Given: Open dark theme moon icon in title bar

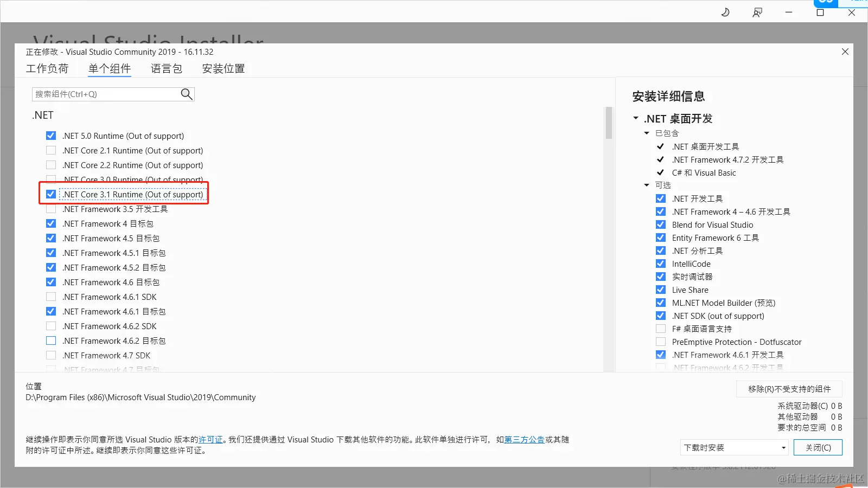Looking at the screenshot, I should pos(725,12).
